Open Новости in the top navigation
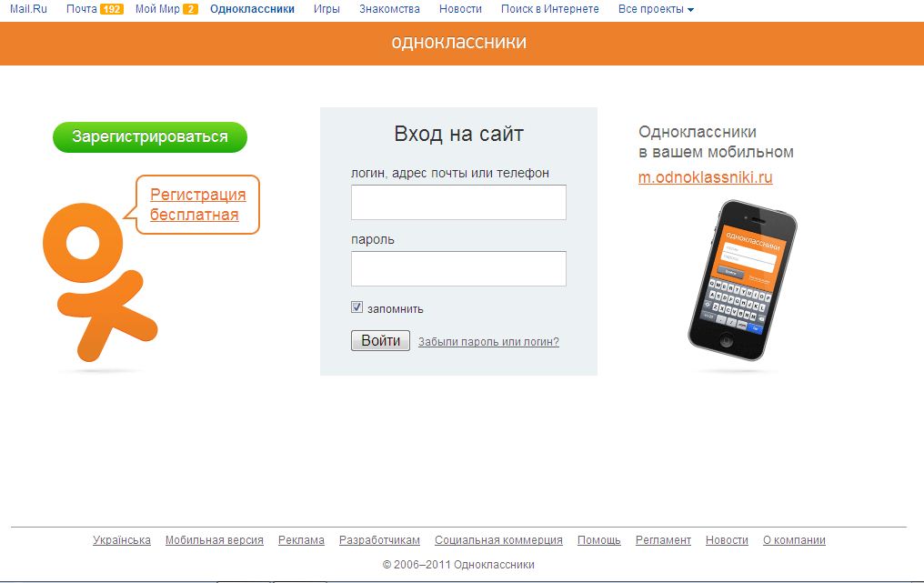The height and width of the screenshot is (583, 924). coord(460,9)
